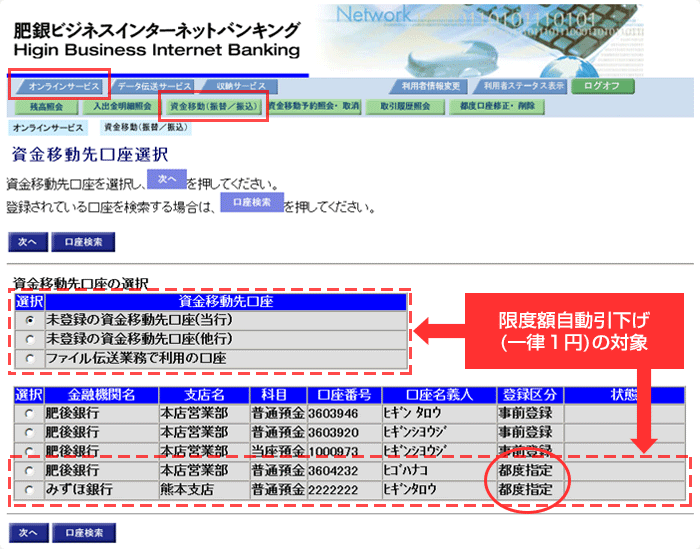Viewport: 700px width, 549px height.
Task: Click the text 未登録の資金移動先口座(当行)
Action: pos(139,320)
